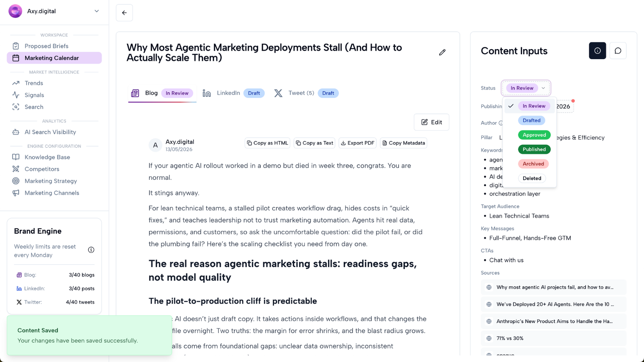Click the 'Full-Funnel, Hands-Free GTM' key message
Image resolution: width=644 pixels, height=362 pixels.
pyautogui.click(x=530, y=238)
